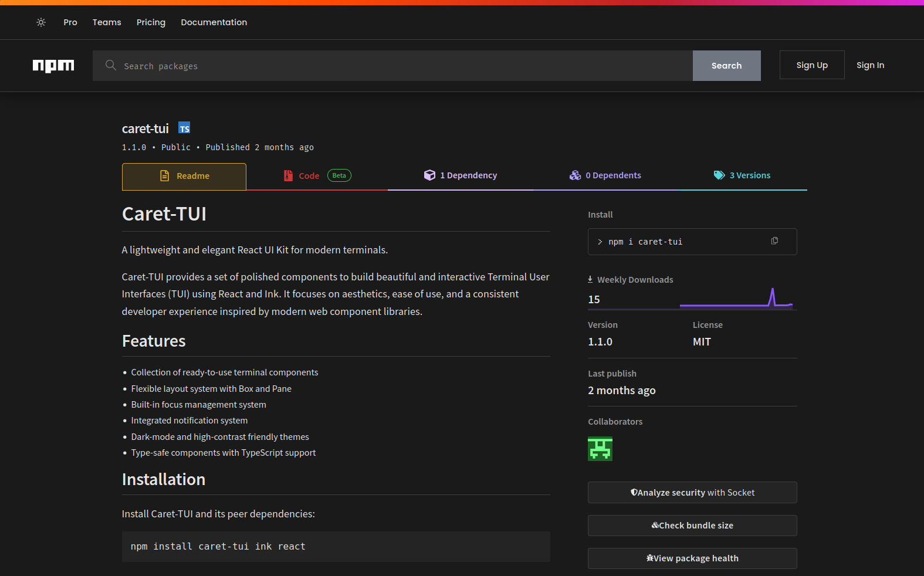This screenshot has height=576, width=924.
Task: Open the 3 Versions tab
Action: pyautogui.click(x=742, y=176)
